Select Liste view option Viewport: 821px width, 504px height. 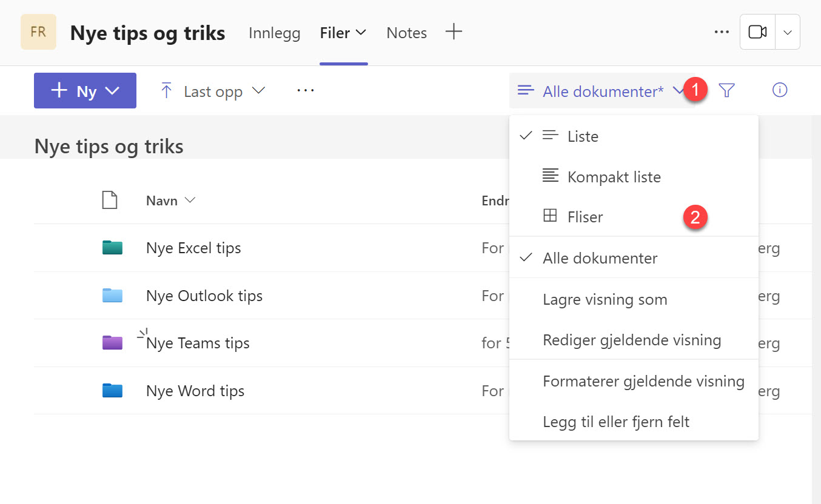tap(634, 136)
